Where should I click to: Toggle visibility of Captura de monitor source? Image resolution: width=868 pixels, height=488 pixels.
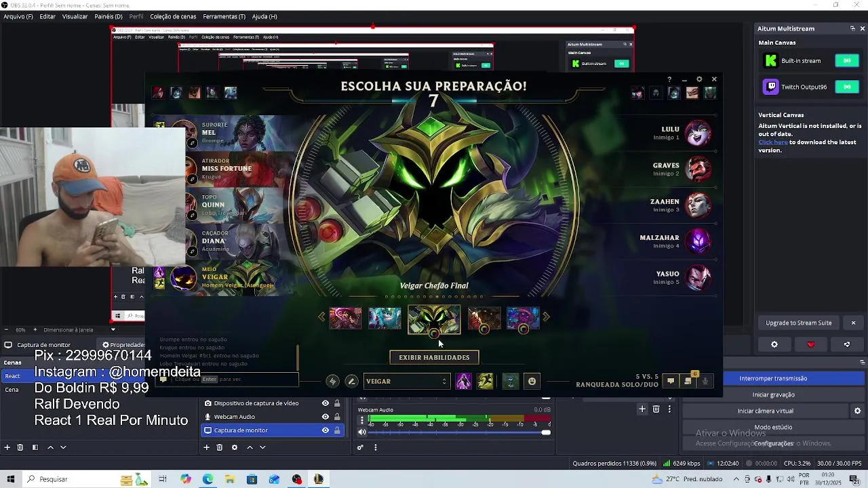pyautogui.click(x=325, y=430)
